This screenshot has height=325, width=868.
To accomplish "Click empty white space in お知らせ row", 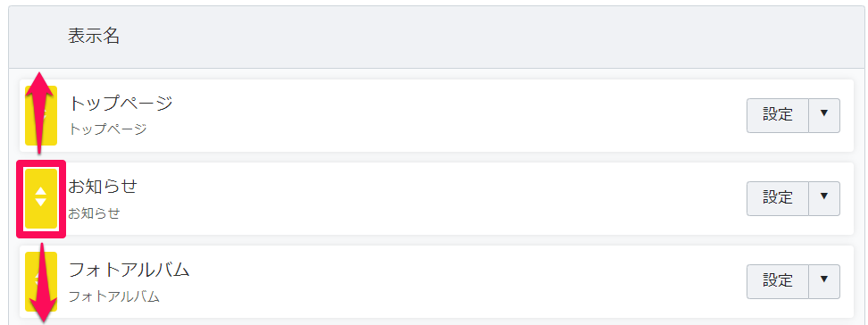I will [443, 199].
